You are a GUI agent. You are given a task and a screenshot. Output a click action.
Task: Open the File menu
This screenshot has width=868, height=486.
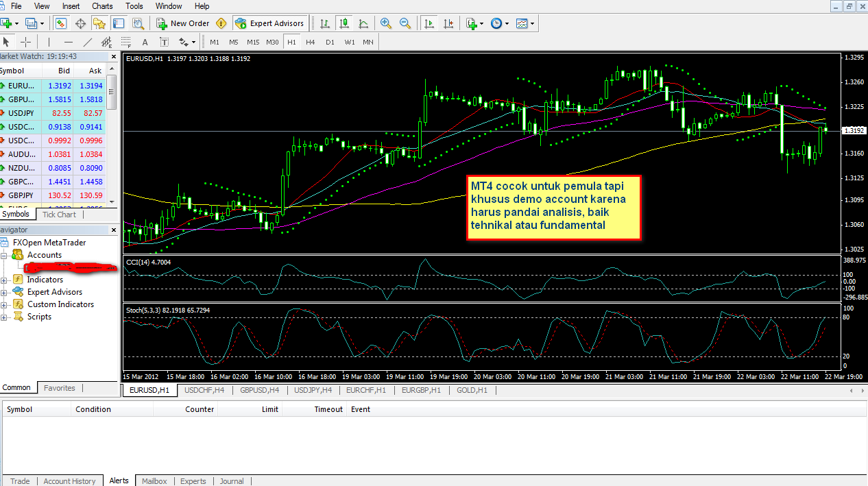pos(16,6)
